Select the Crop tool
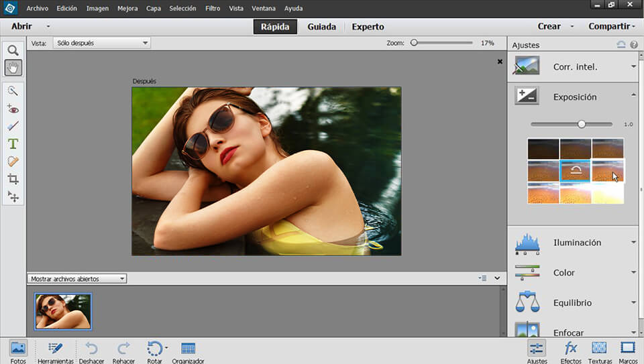Image resolution: width=644 pixels, height=364 pixels. [x=13, y=179]
